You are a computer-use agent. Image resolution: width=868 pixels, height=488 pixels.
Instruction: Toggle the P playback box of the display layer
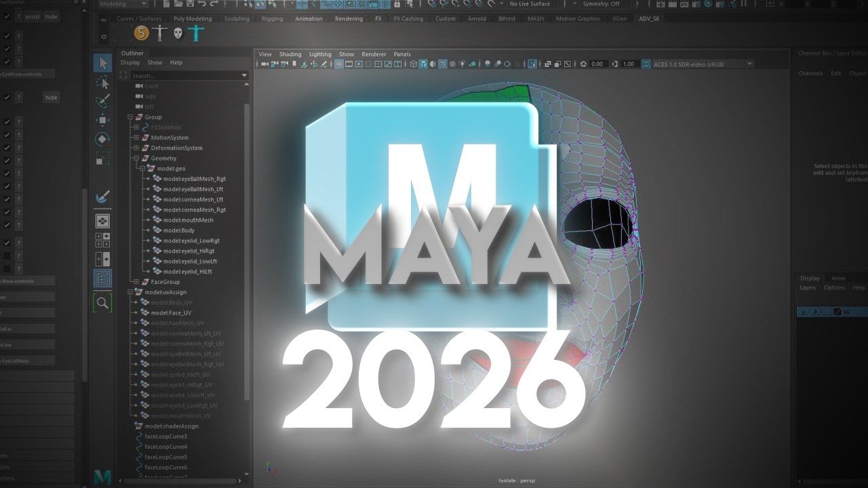click(x=815, y=312)
